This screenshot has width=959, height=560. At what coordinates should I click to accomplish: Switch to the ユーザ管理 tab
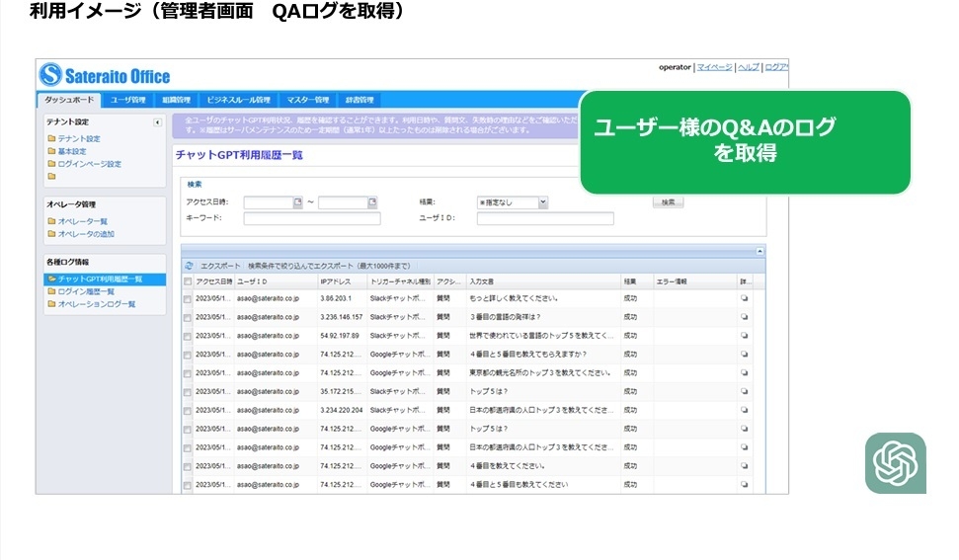coord(127,100)
